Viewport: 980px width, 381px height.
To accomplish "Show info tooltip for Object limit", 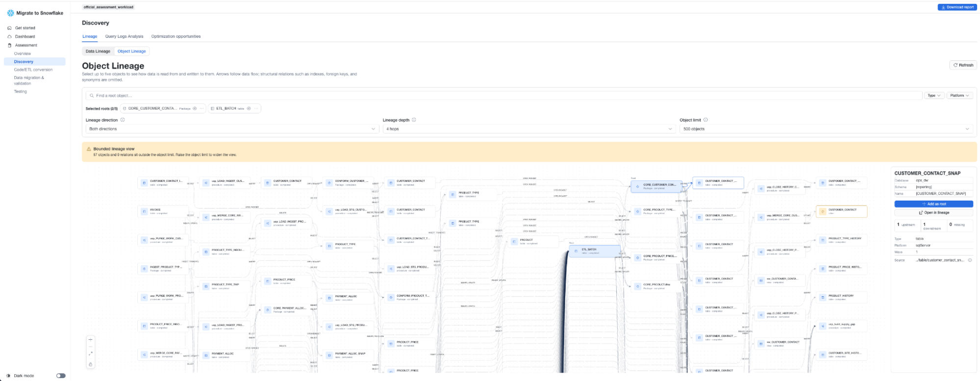I will click(705, 120).
